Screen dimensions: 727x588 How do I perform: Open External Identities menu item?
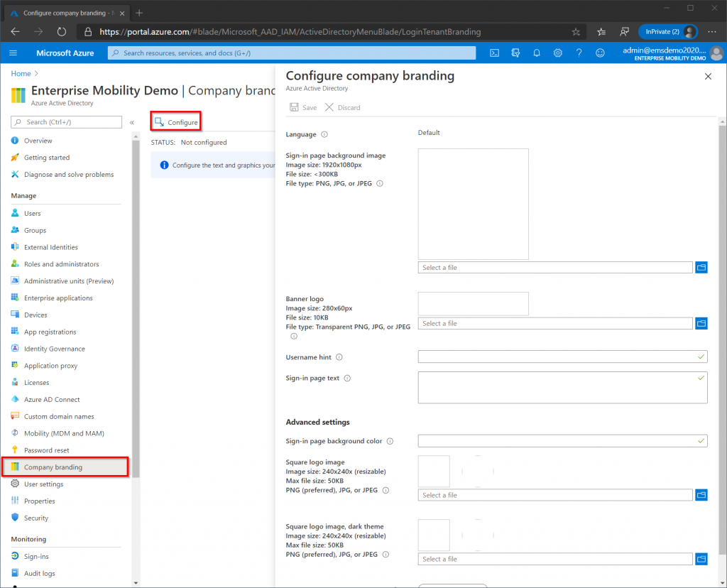(x=51, y=247)
